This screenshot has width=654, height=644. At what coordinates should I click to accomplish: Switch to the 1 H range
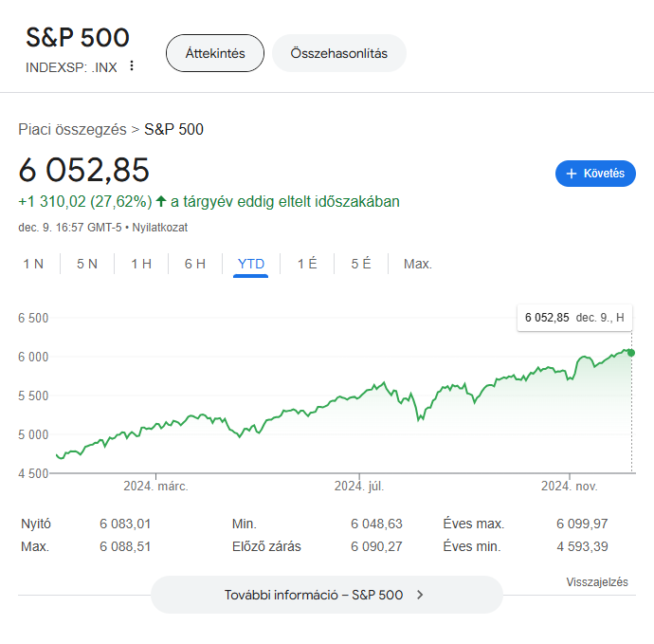(141, 264)
